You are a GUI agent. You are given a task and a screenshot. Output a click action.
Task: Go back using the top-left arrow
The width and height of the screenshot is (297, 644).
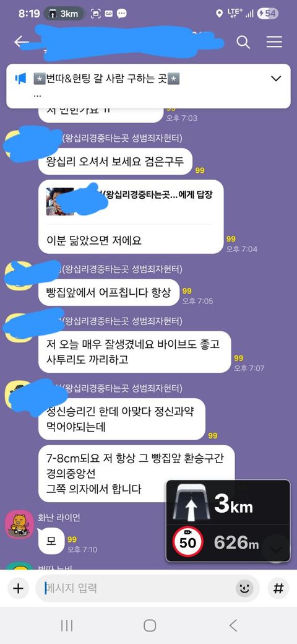[20, 42]
